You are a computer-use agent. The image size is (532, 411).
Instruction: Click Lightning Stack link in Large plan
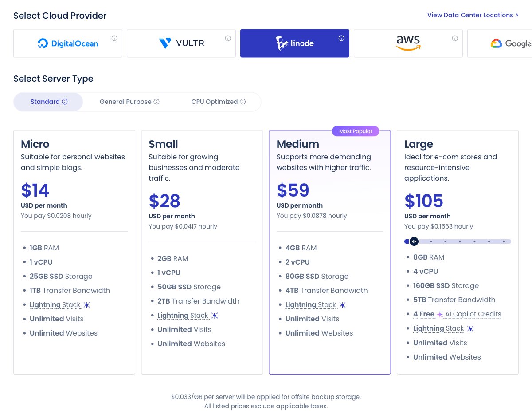438,328
